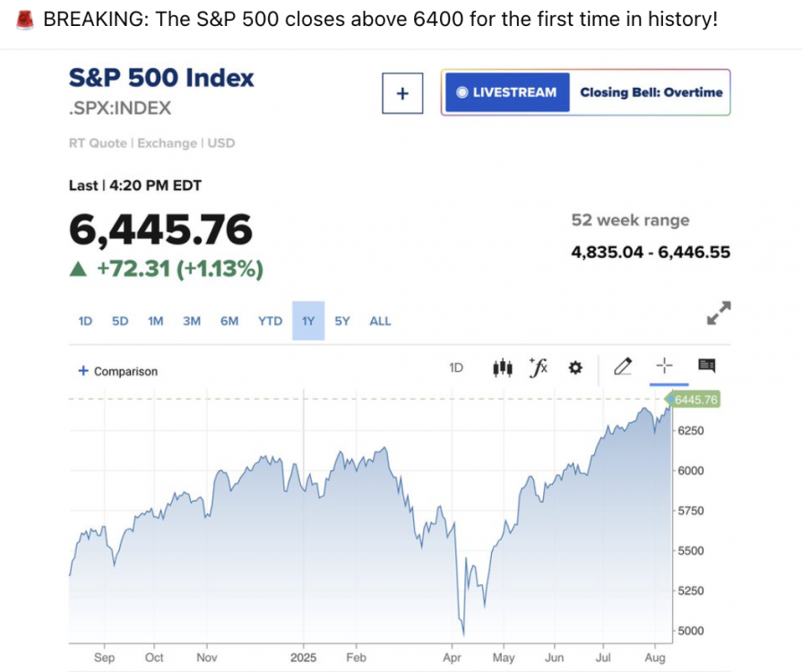Select the 1D time range
Screen dimensions: 802x672
(x=86, y=321)
